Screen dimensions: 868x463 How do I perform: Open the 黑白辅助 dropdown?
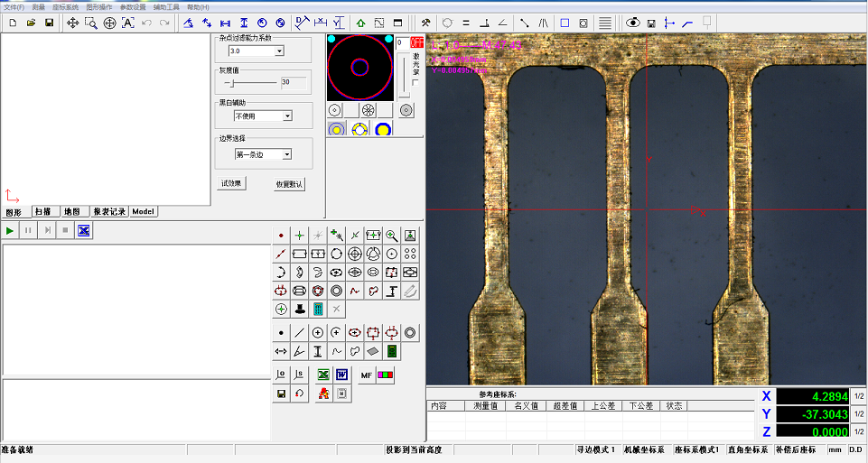point(287,116)
